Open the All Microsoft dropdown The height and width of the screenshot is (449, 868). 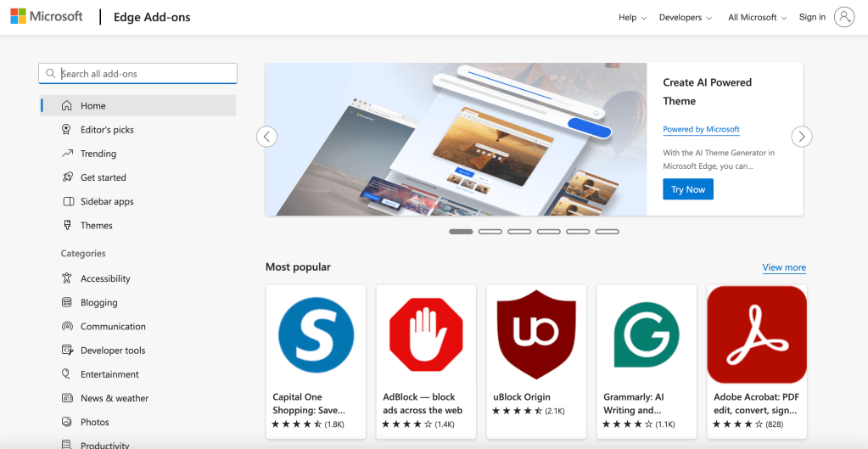coord(757,18)
